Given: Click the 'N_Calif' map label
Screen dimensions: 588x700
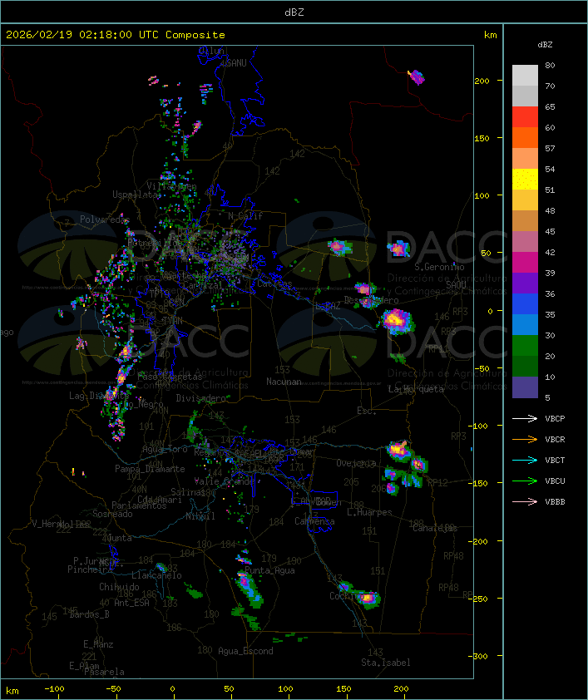Looking at the screenshot, I should (245, 216).
